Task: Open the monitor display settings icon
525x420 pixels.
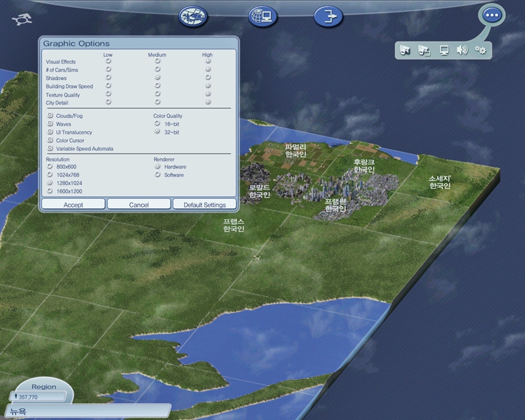Action: [x=444, y=50]
